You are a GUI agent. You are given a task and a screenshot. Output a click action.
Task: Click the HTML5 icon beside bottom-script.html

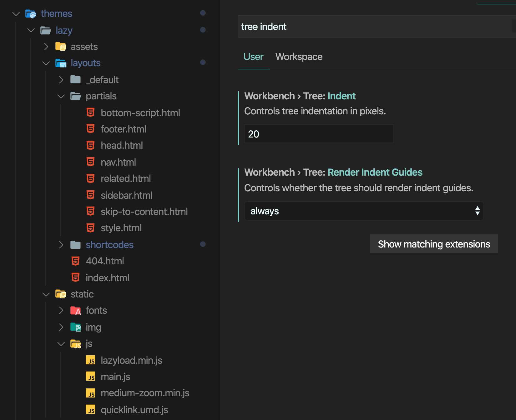point(90,112)
